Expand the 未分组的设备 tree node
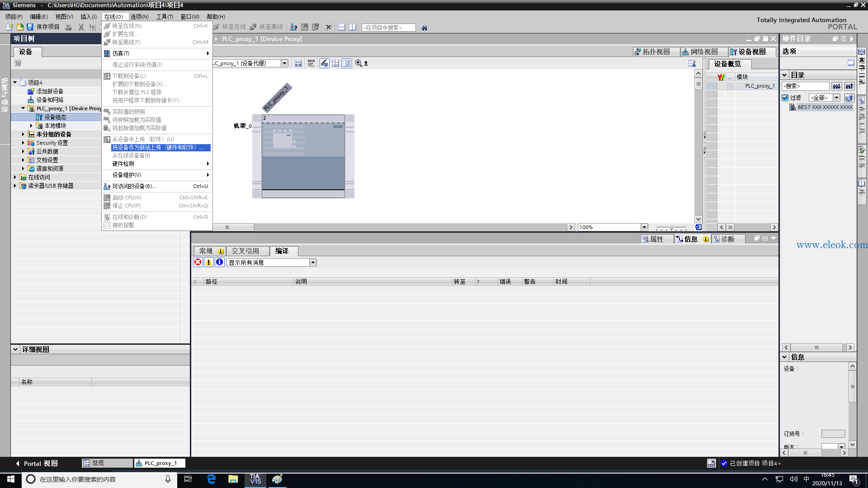Image resolution: width=868 pixels, height=488 pixels. pyautogui.click(x=23, y=134)
